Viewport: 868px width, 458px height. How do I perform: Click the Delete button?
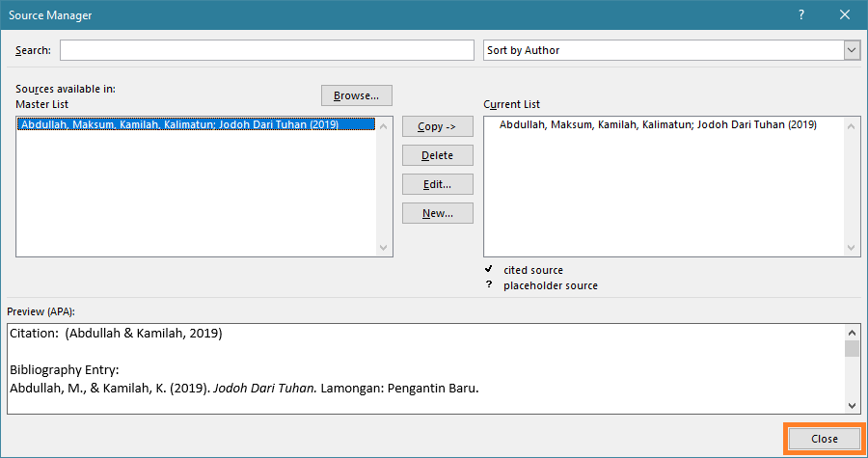point(437,155)
